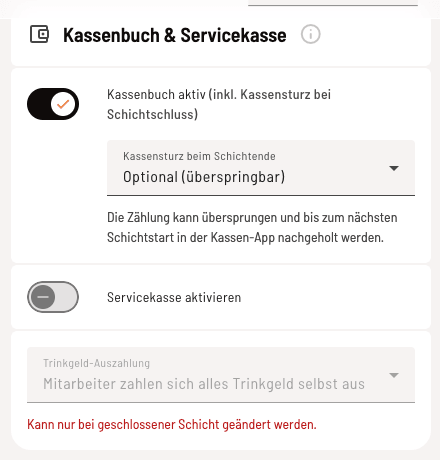
Task: Click the 'Trinkgeld-Auszahlung' field label
Action: pos(96,363)
